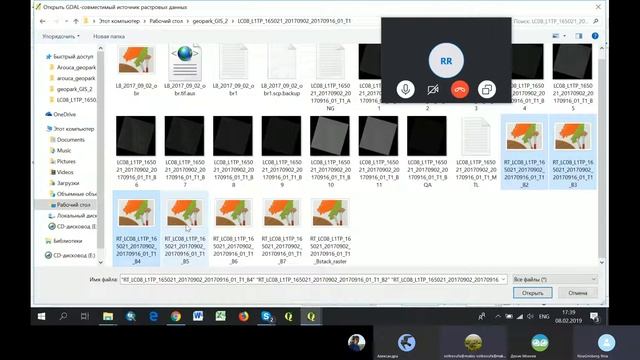
Task: Switch to the active QGIS taskbar icon
Action: (x=311, y=316)
